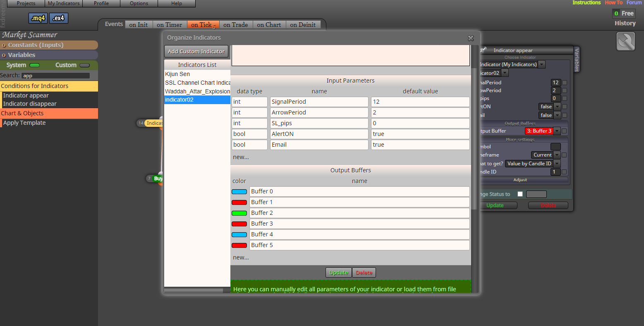Open the Help menu
Image resolution: width=644 pixels, height=326 pixels.
coord(177,3)
